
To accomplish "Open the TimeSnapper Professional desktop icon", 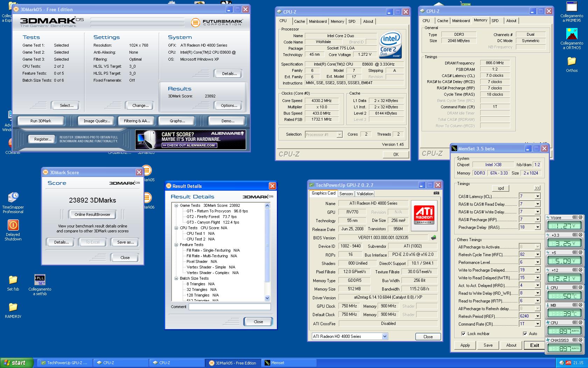I will pos(13,197).
